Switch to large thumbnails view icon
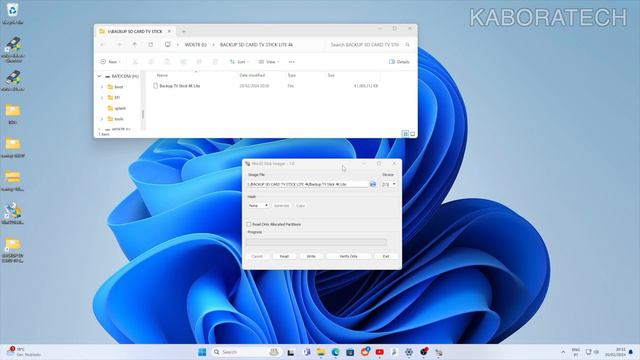The image size is (640, 360). point(413,134)
